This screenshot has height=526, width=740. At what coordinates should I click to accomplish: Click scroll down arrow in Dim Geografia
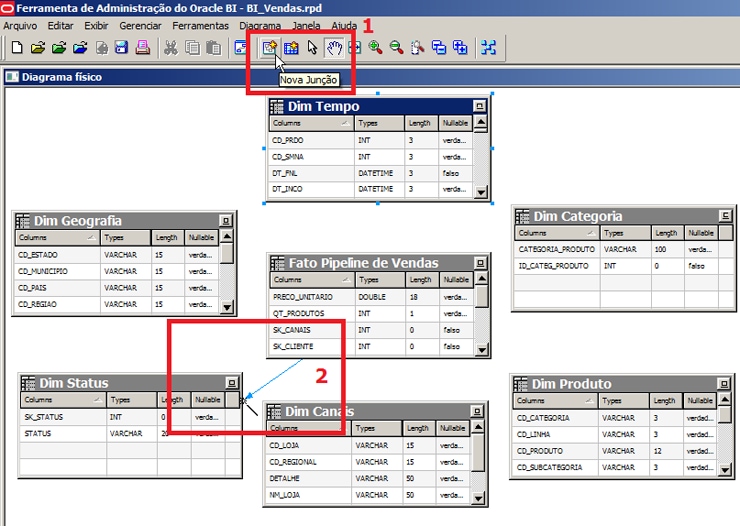[x=227, y=308]
